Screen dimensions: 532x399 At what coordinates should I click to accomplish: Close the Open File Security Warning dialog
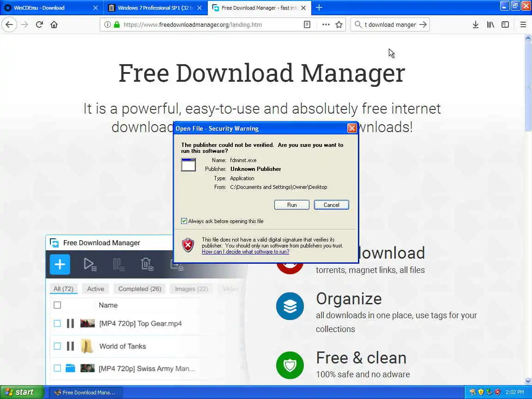click(x=352, y=128)
